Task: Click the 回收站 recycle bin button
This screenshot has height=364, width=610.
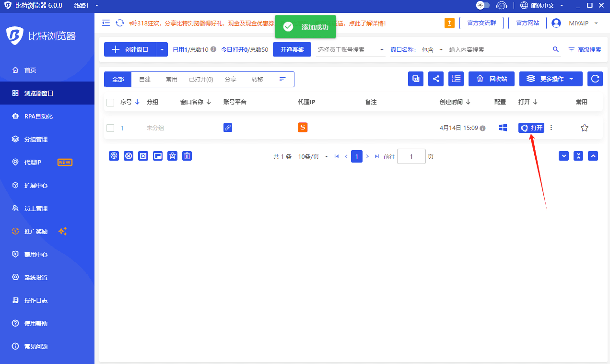Action: (491, 79)
